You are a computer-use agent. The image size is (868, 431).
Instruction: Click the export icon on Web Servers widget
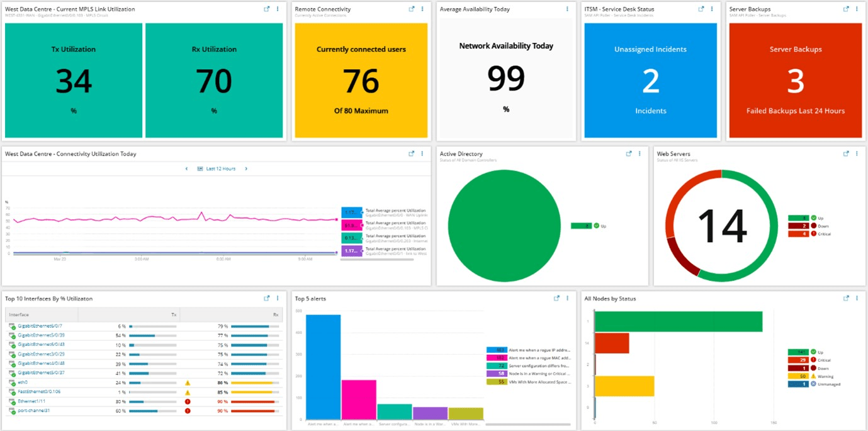coord(845,153)
